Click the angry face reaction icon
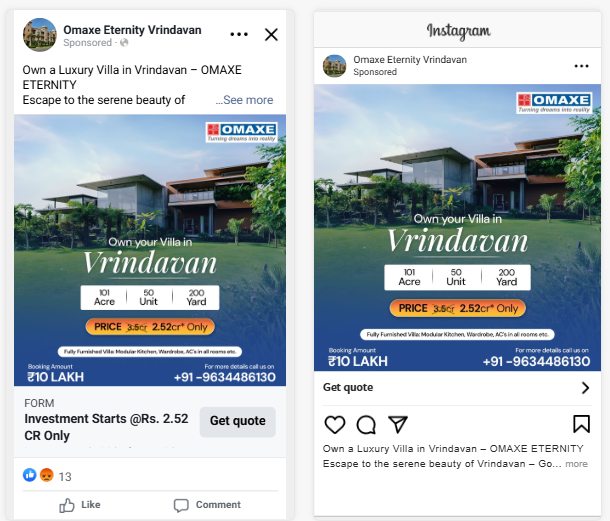This screenshot has height=521, width=610. pyautogui.click(x=46, y=475)
